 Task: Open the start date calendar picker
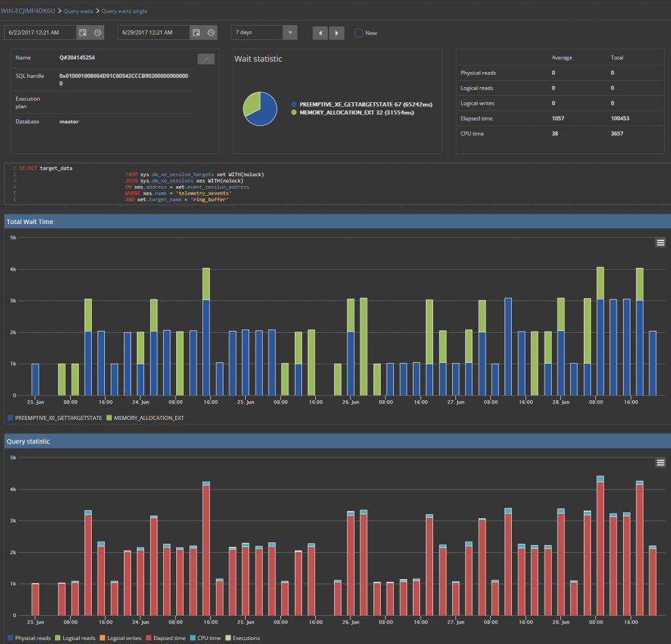pyautogui.click(x=83, y=33)
